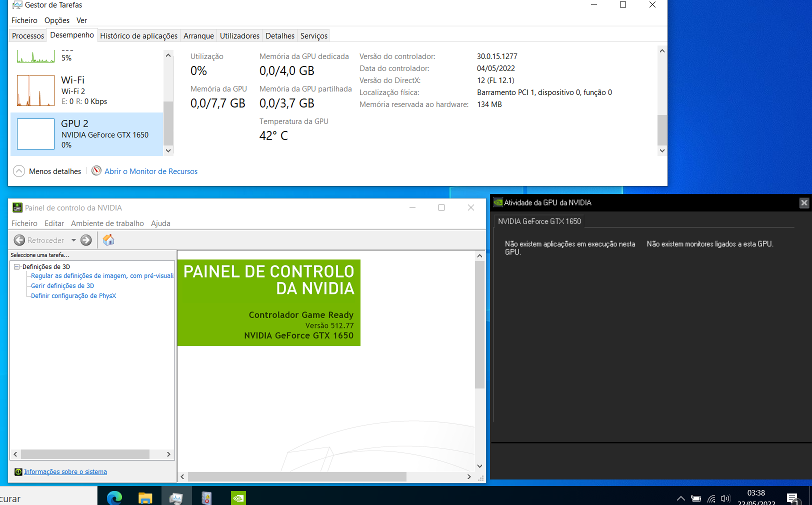The height and width of the screenshot is (505, 812).
Task: Launch Microsoft Edge from the taskbar
Action: tap(114, 498)
